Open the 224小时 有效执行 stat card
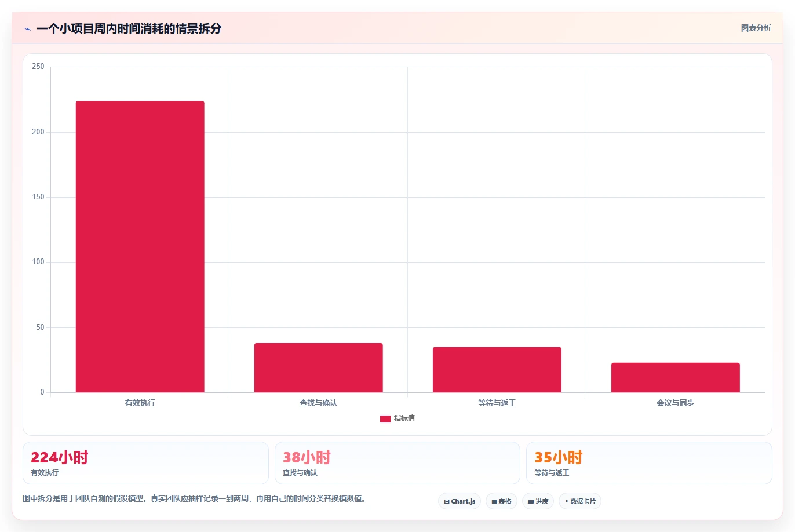 [145, 463]
